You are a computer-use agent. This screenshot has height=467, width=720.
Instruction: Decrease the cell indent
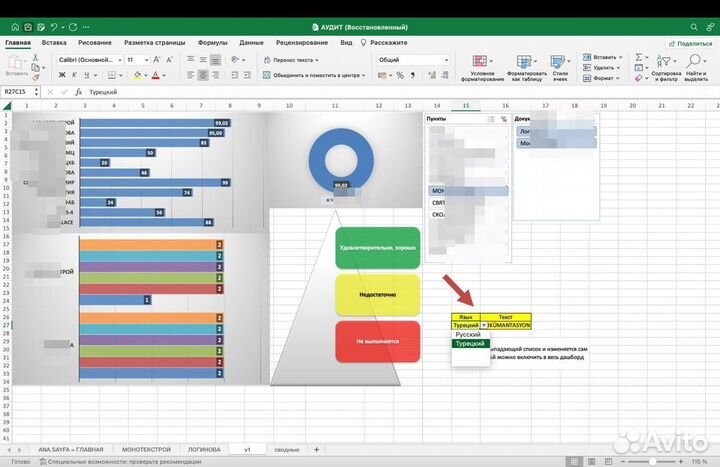pyautogui.click(x=235, y=75)
